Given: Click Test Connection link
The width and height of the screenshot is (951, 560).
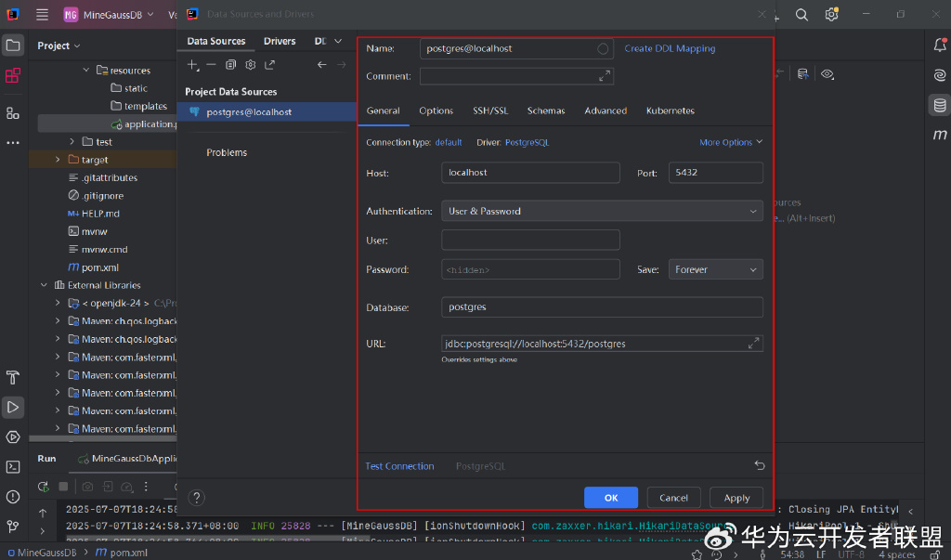Looking at the screenshot, I should click(399, 466).
